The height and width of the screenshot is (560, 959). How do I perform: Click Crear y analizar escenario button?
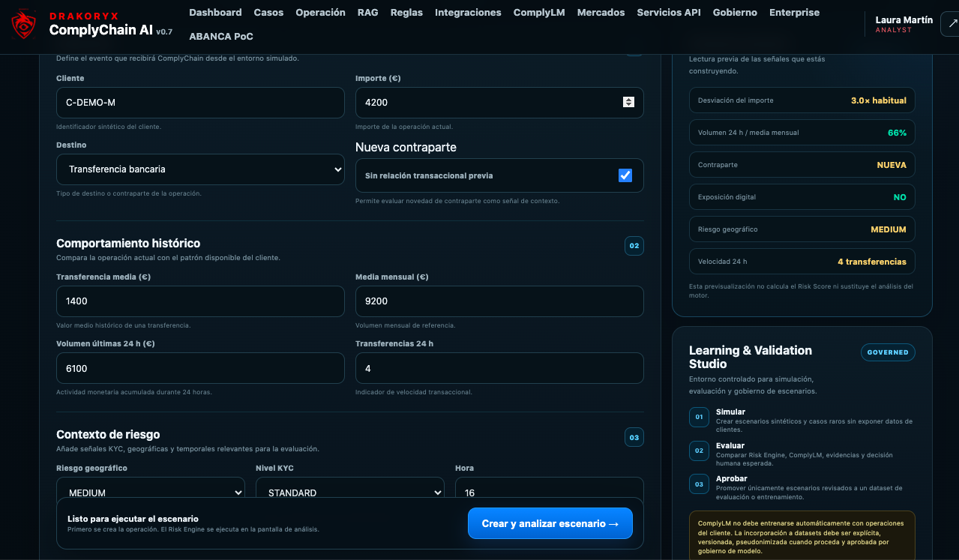click(550, 523)
